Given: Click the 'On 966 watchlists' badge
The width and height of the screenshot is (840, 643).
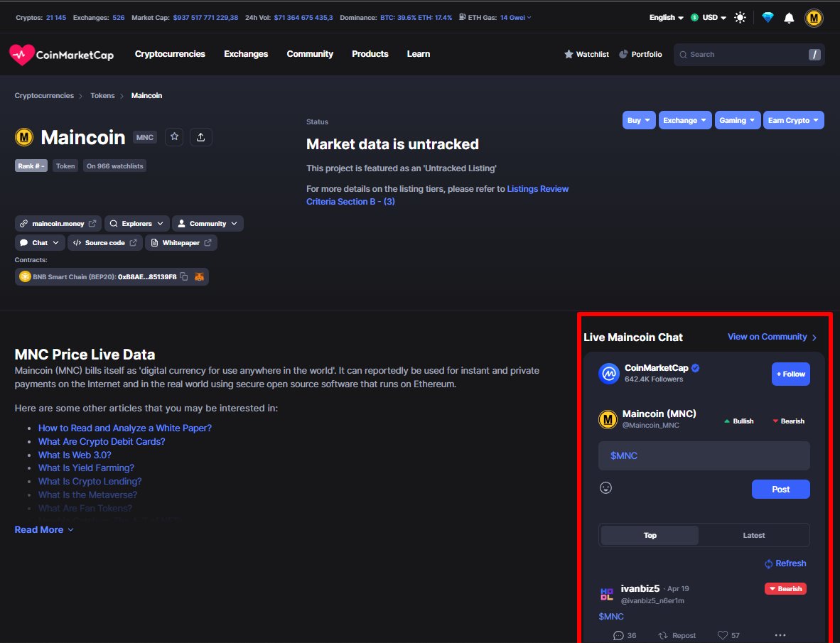Looking at the screenshot, I should pyautogui.click(x=114, y=166).
